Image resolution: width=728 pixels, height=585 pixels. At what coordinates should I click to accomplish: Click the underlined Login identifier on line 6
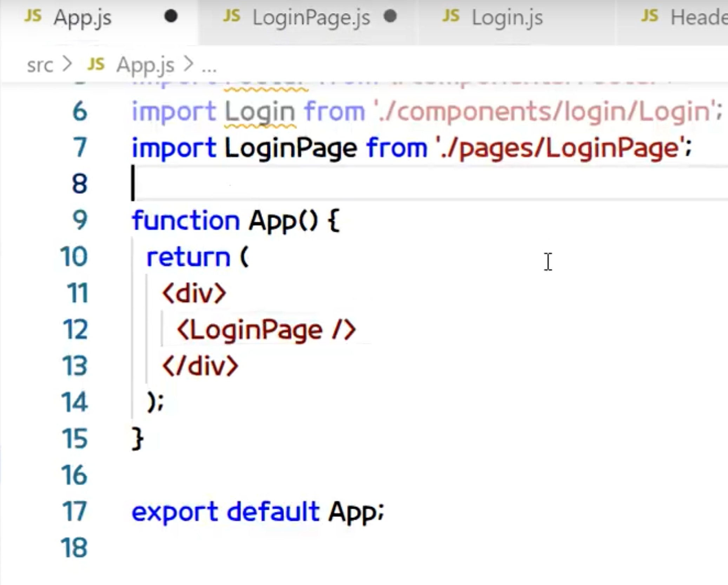(260, 112)
